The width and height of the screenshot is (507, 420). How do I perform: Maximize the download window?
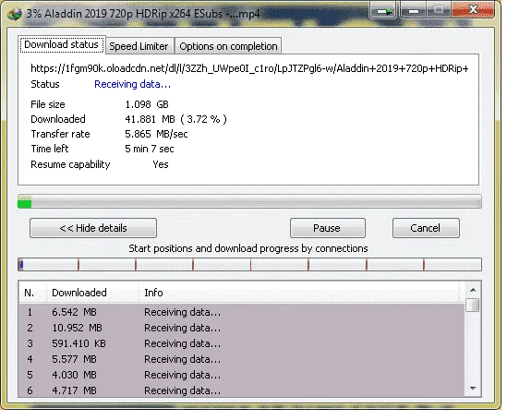[439, 10]
